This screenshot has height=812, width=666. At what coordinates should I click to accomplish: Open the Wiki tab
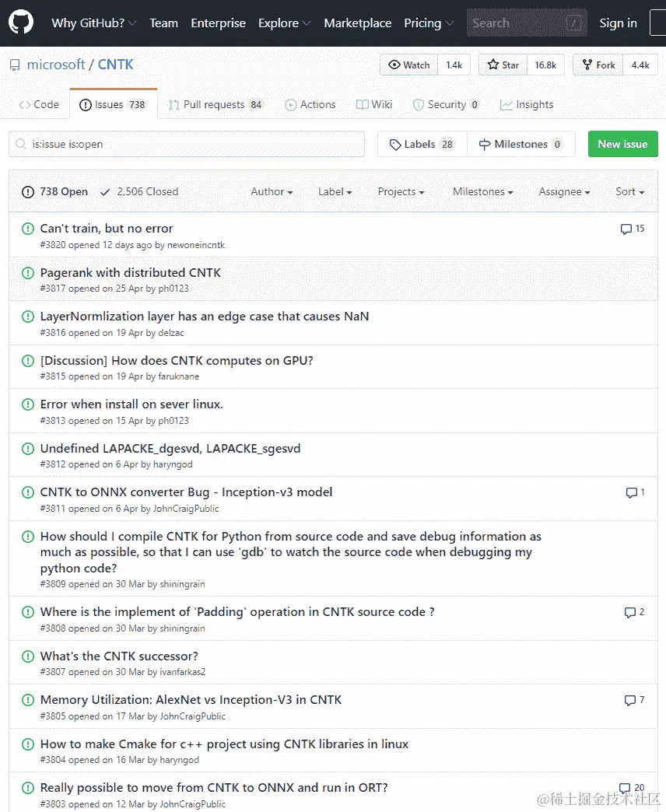pyautogui.click(x=374, y=104)
